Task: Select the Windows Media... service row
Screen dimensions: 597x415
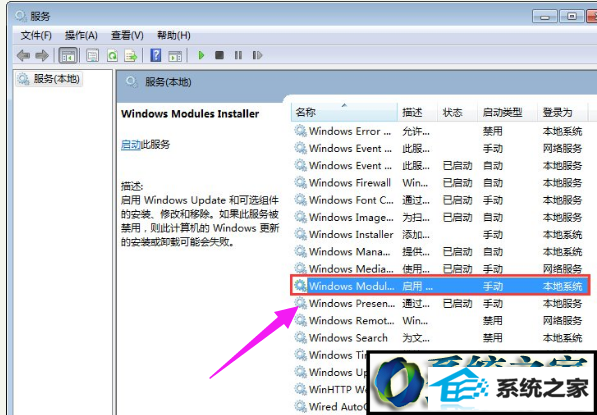Action: [x=440, y=269]
